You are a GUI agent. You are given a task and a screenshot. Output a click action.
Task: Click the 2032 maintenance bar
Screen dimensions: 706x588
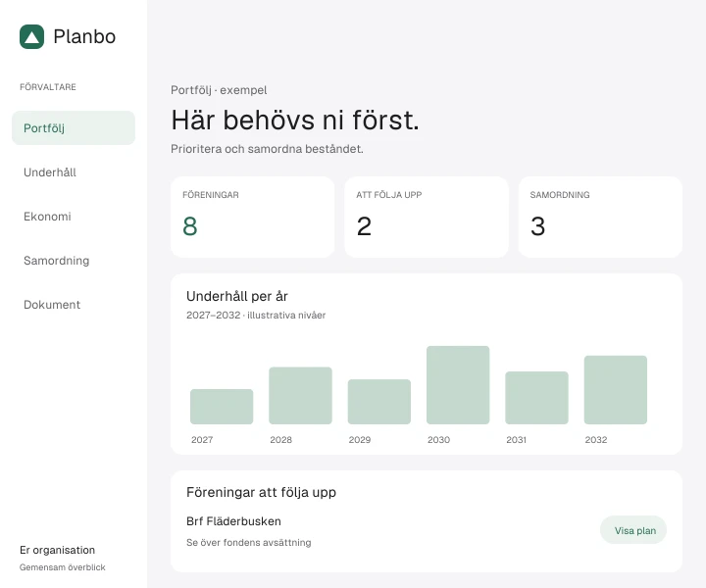616,390
